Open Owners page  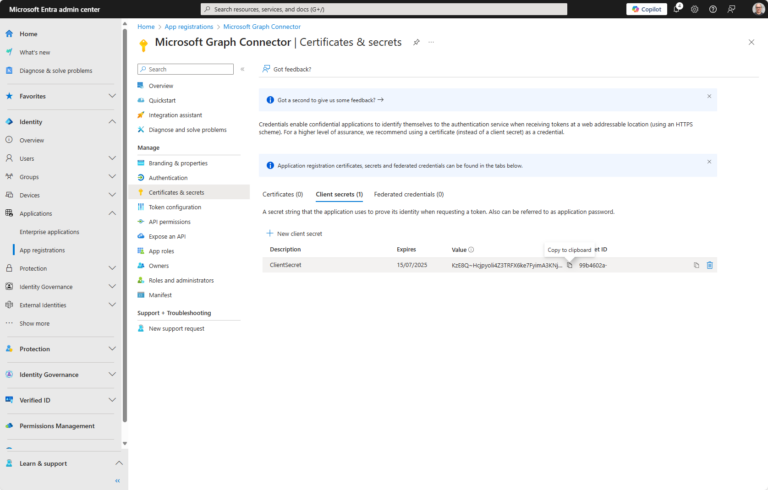click(x=159, y=266)
